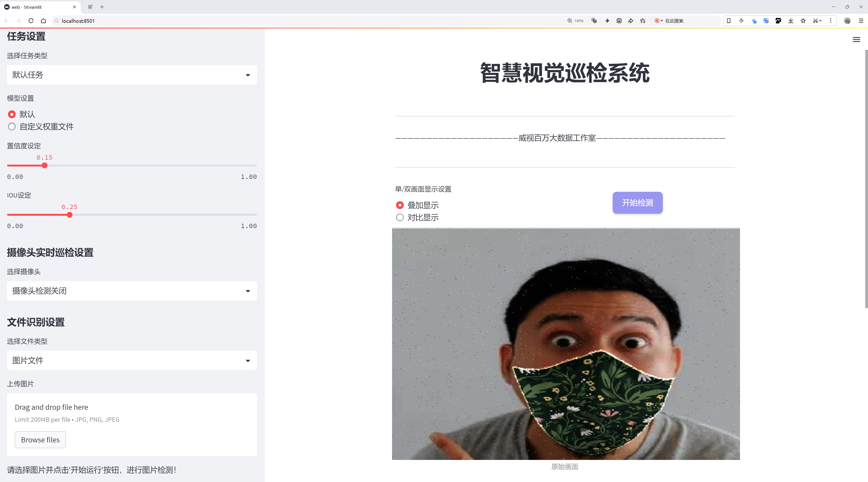
Task: Switch to the web · Streamlit tab
Action: [40, 7]
